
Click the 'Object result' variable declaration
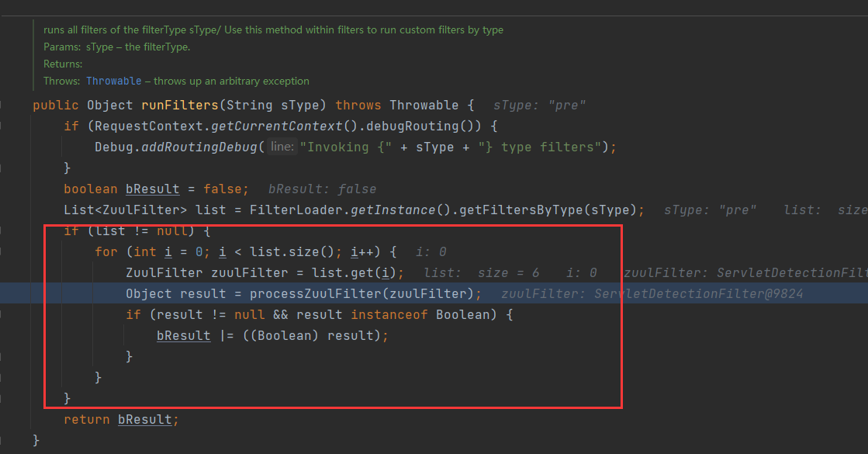176,294
